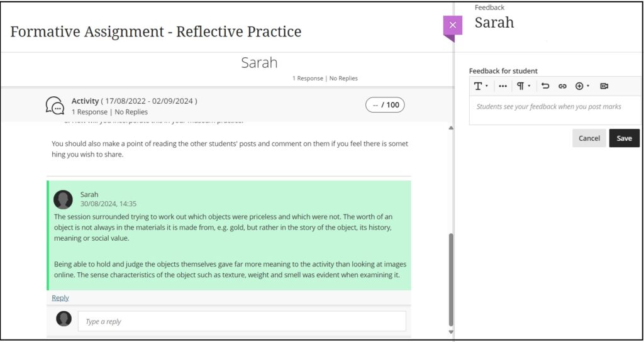Click the centered Sarah student heading

259,63
